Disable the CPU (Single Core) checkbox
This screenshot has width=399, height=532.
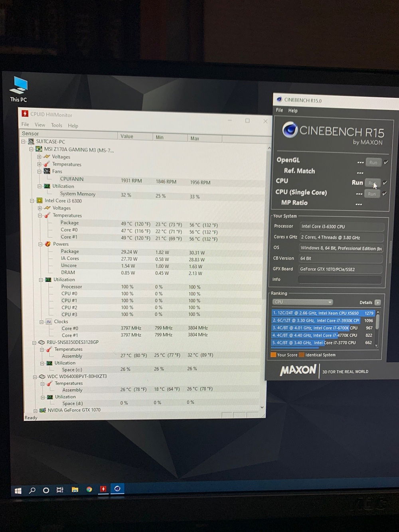pos(384,194)
